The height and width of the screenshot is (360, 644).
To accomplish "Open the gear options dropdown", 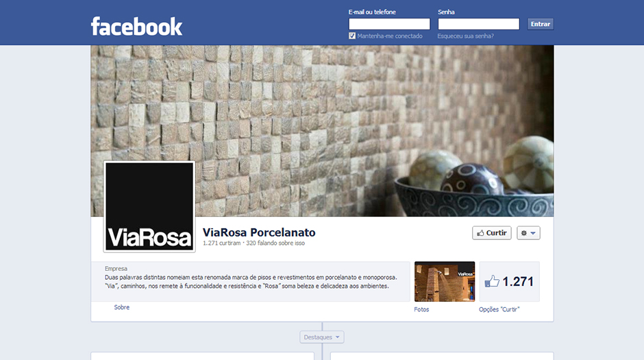I will click(x=528, y=233).
